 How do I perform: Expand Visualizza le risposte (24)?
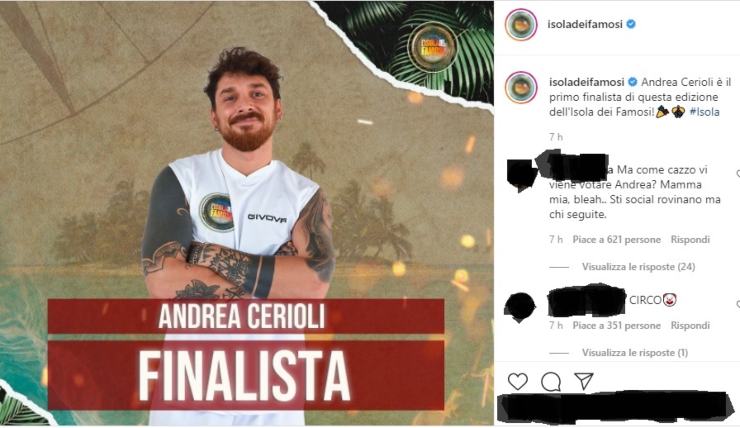[638, 267]
